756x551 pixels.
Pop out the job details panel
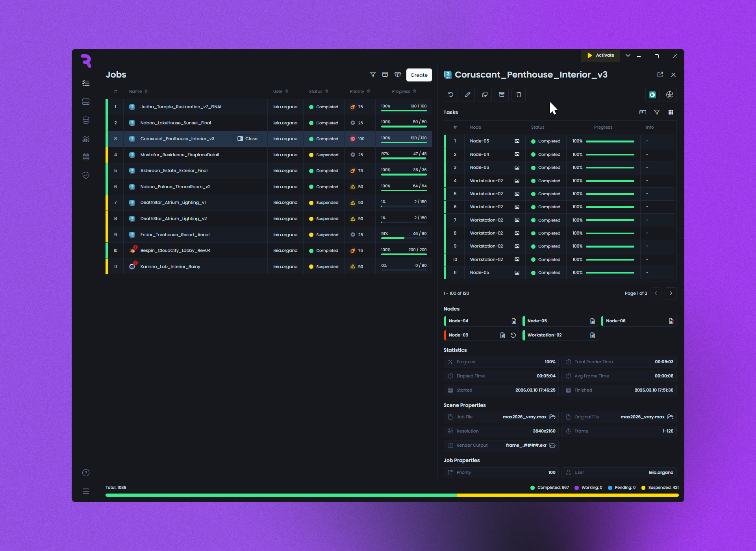660,74
